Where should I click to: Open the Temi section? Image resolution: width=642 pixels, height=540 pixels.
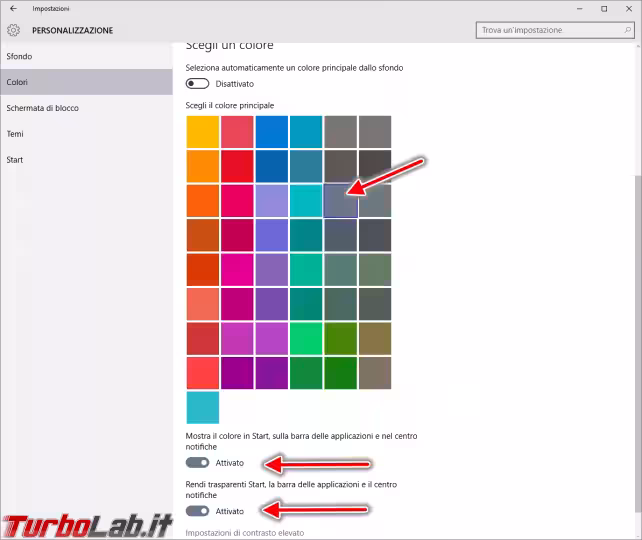(86, 134)
